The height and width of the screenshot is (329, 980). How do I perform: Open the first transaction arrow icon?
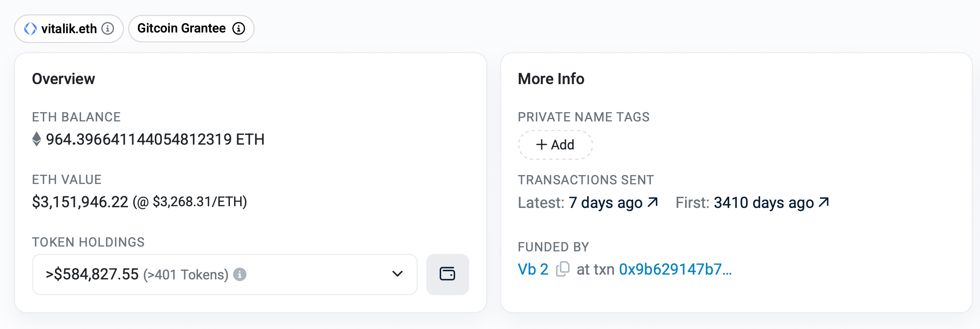(824, 202)
